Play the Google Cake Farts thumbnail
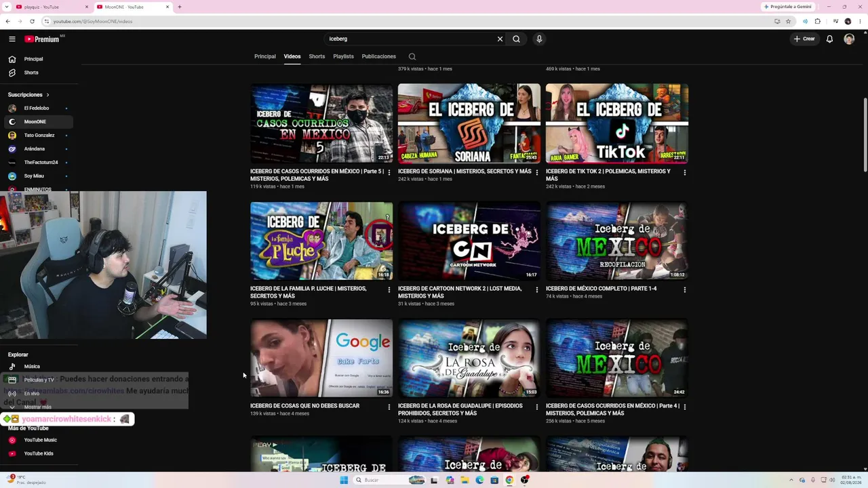 (x=321, y=358)
